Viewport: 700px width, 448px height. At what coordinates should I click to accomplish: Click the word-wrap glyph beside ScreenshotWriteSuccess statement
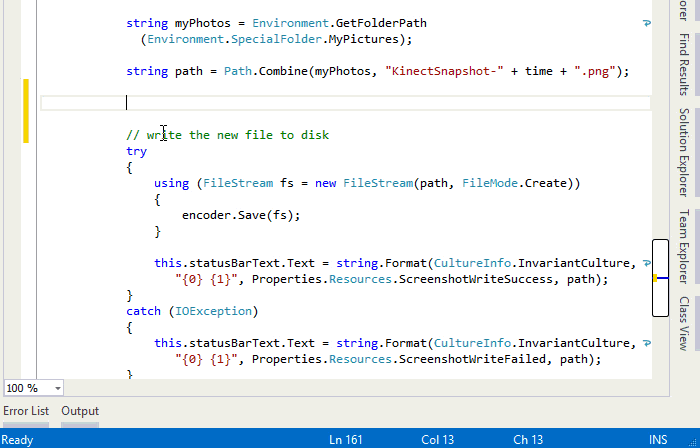(645, 263)
